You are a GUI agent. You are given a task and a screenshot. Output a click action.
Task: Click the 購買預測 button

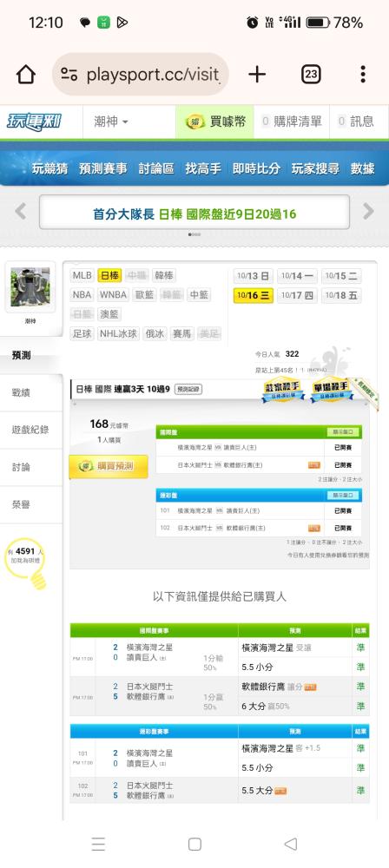click(x=109, y=467)
